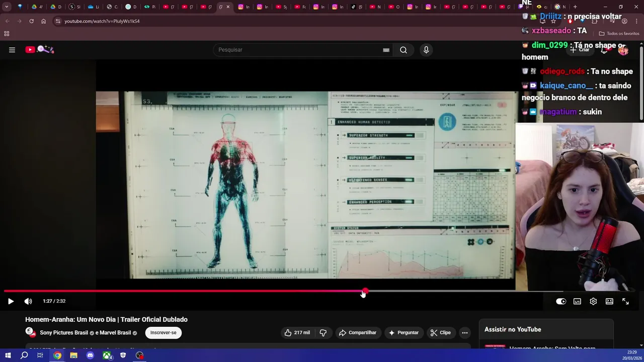Open the Xbox app on the taskbar

[107, 355]
